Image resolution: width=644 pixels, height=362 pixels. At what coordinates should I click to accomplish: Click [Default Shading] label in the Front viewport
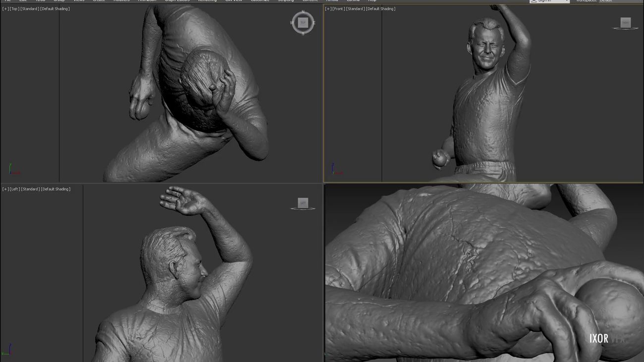pyautogui.click(x=380, y=9)
